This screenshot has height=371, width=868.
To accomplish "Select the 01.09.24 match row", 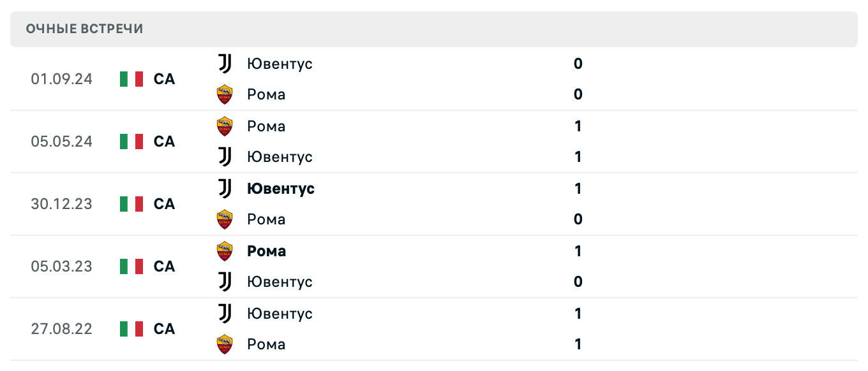I will pyautogui.click(x=434, y=79).
